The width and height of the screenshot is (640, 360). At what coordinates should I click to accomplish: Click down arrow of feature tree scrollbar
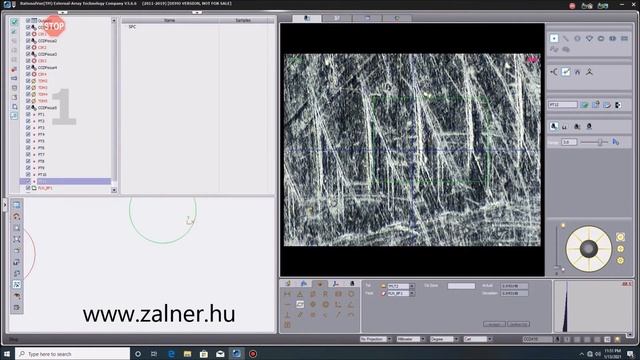[x=114, y=190]
